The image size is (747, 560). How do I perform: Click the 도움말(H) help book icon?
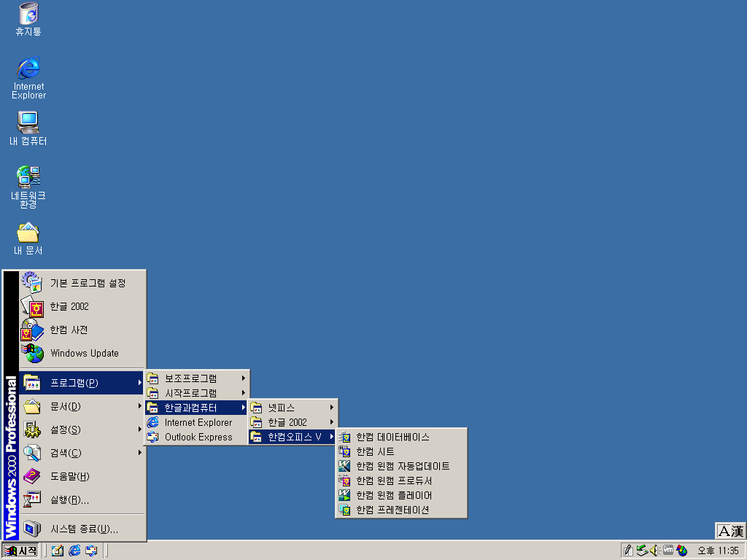click(32, 476)
